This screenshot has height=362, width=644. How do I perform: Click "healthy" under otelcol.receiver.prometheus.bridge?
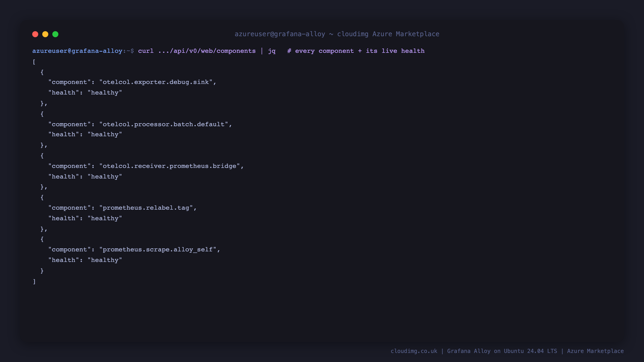pos(105,176)
